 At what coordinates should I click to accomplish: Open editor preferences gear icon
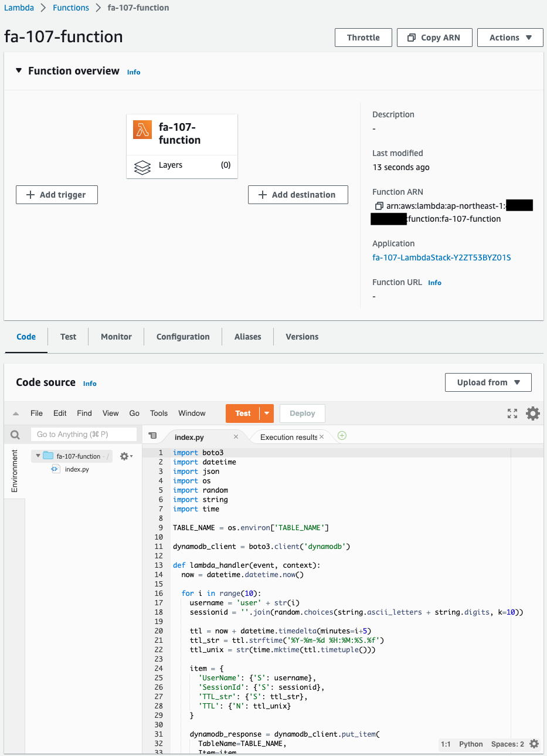click(x=532, y=413)
